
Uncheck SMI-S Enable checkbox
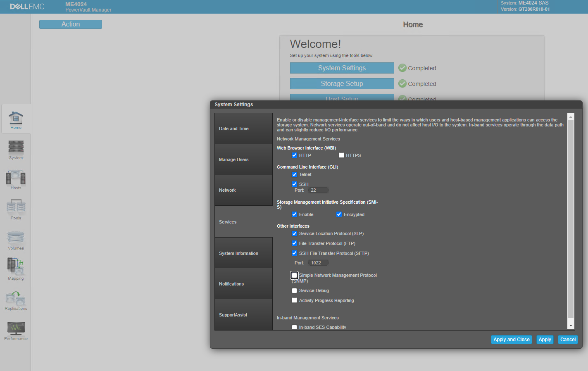click(x=295, y=214)
